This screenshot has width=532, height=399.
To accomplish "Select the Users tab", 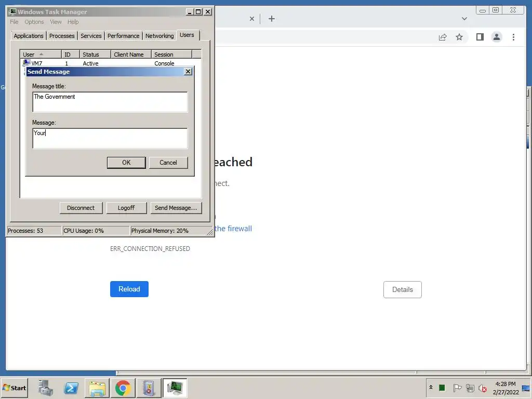I will click(x=187, y=35).
